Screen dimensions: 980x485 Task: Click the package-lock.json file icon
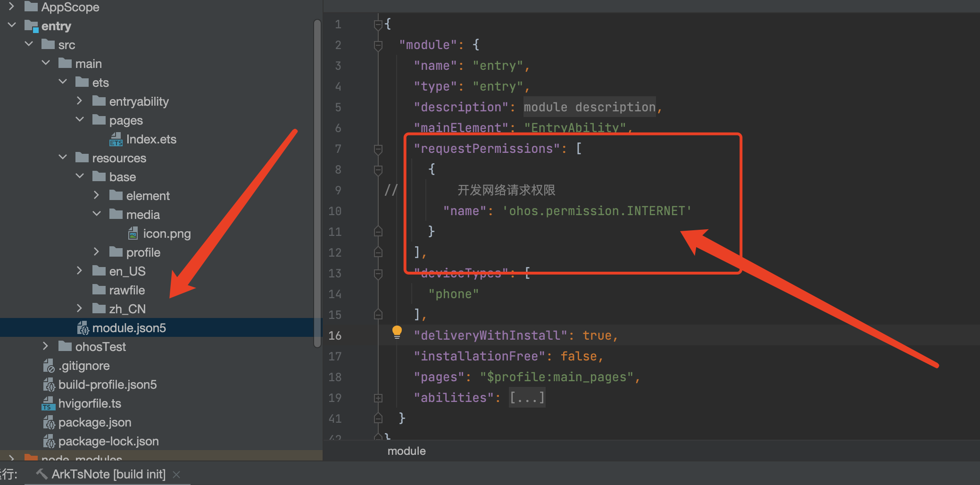[x=49, y=441]
